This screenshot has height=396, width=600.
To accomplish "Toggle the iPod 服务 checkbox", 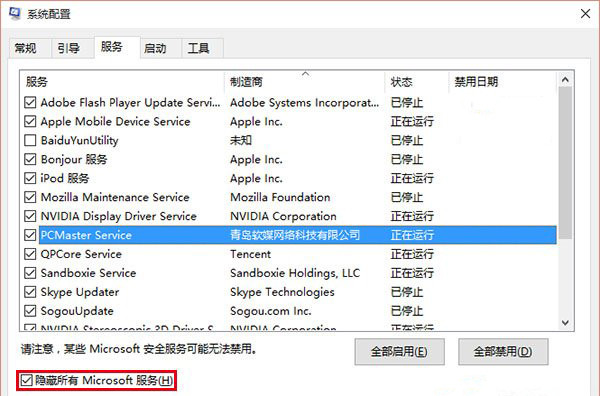I will coord(30,178).
